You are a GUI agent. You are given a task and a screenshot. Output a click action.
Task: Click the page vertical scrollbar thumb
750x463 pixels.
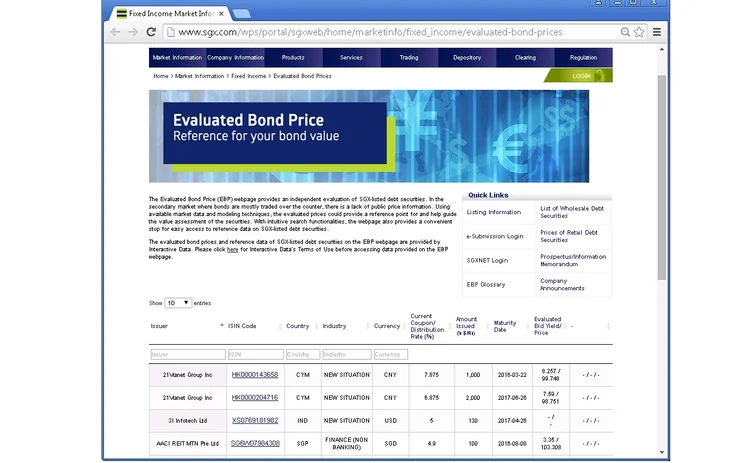pyautogui.click(x=662, y=177)
